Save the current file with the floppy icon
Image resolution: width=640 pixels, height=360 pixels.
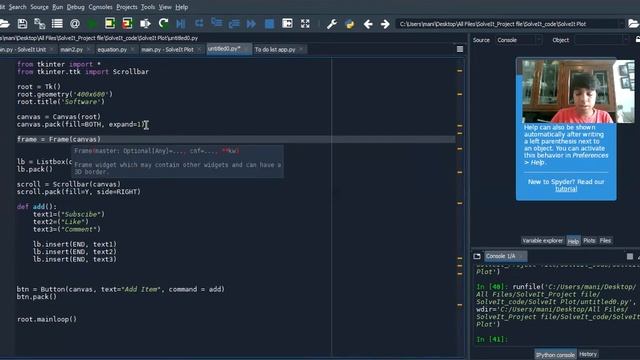point(22,24)
